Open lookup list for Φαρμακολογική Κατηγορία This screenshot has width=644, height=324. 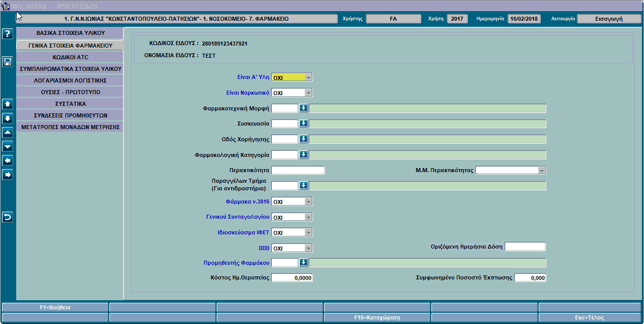click(304, 155)
